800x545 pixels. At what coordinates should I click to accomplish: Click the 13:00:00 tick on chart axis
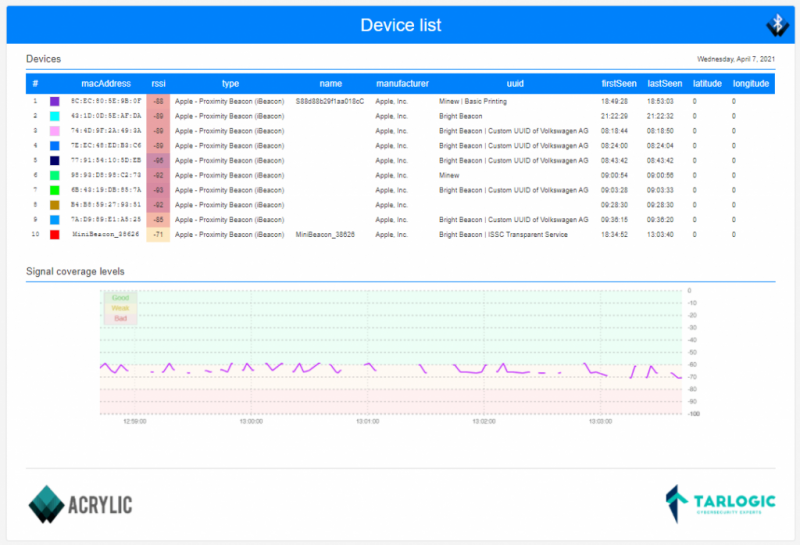pos(251,422)
